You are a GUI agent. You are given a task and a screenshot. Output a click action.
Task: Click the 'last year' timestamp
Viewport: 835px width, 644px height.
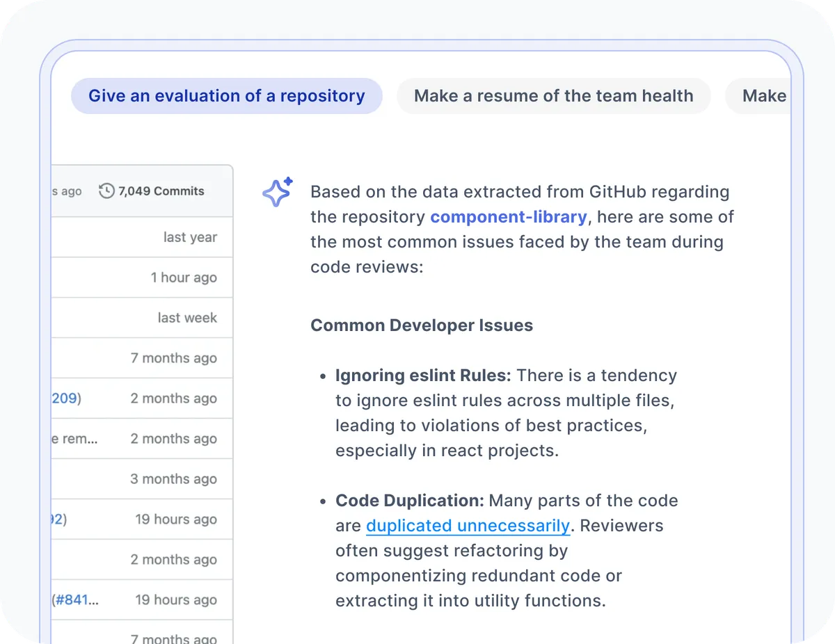coord(190,237)
